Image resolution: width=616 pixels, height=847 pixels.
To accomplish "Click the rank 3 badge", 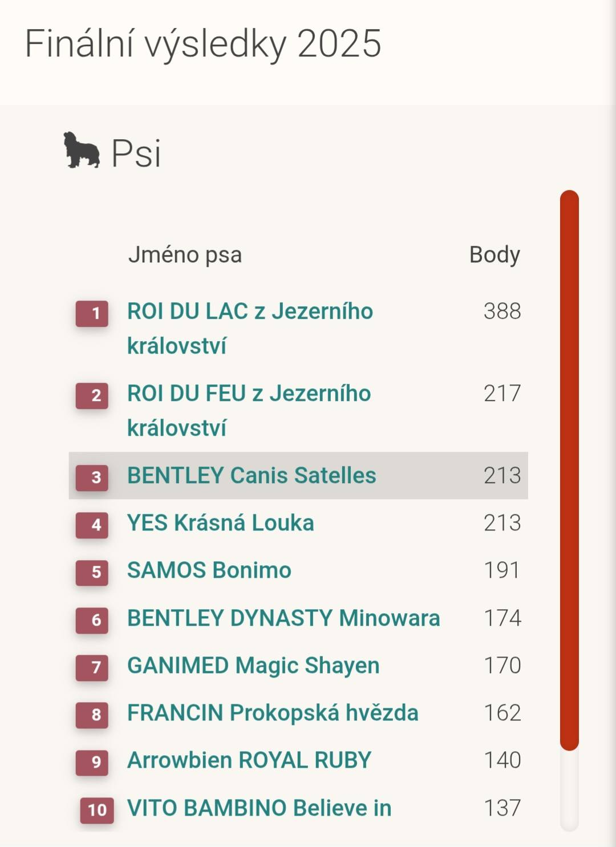I will [x=92, y=477].
